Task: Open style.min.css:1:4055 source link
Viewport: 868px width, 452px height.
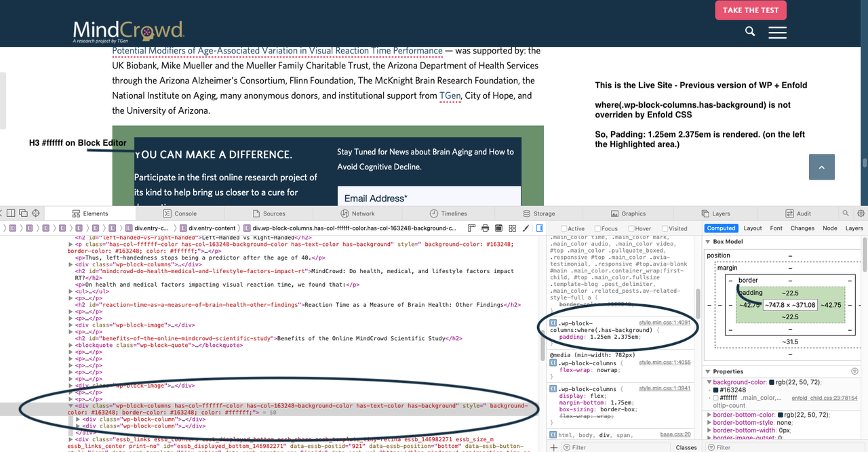Action: coord(665,363)
